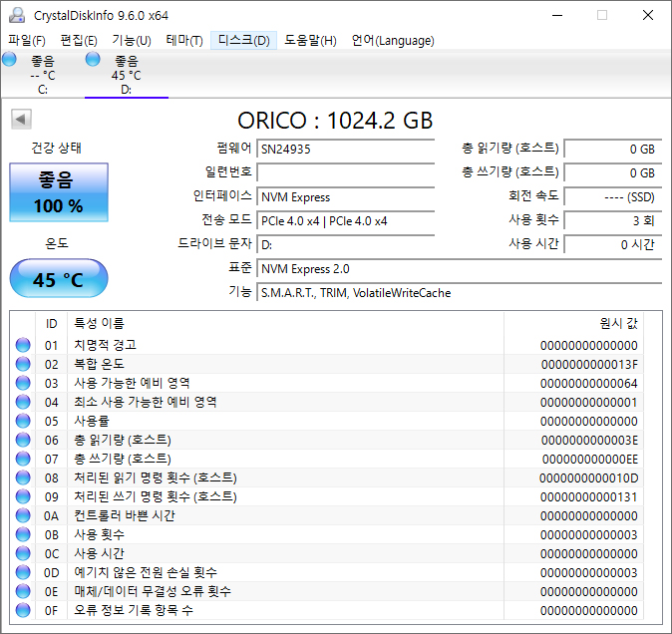Click the ORICO : 1024.2 GB disk title
Screen dimensions: 672x634
tap(335, 121)
